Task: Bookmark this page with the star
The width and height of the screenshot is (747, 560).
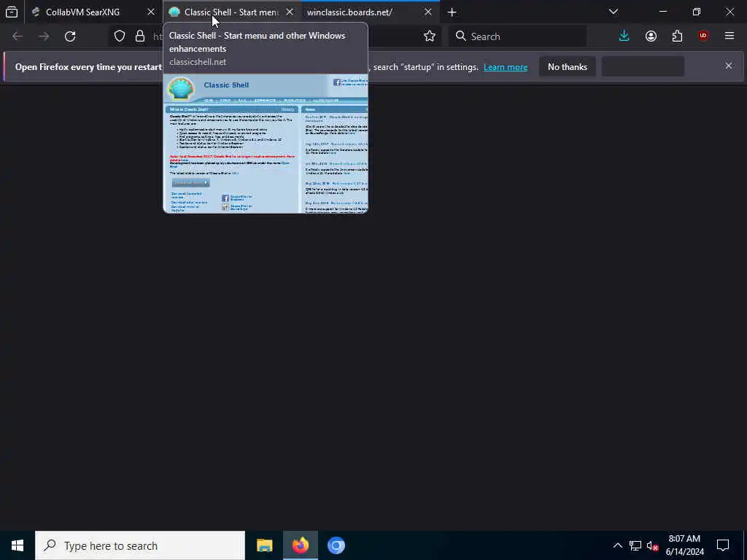Action: pos(430,36)
